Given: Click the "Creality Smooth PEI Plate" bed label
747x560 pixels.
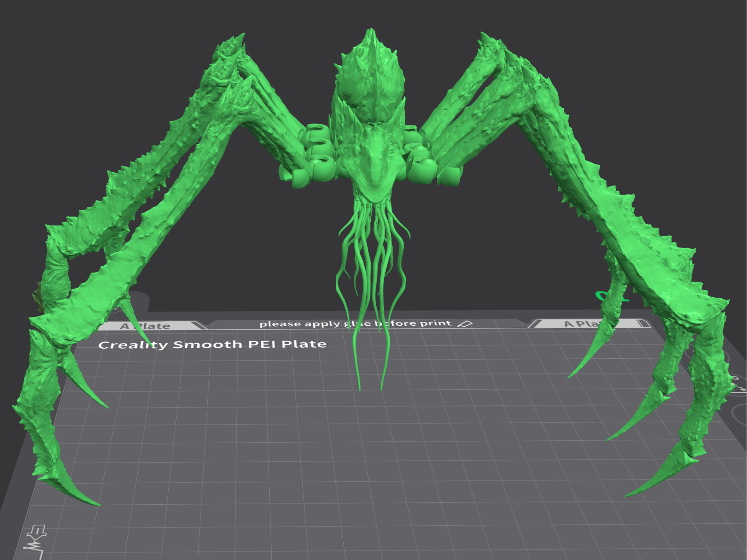Looking at the screenshot, I should (212, 344).
